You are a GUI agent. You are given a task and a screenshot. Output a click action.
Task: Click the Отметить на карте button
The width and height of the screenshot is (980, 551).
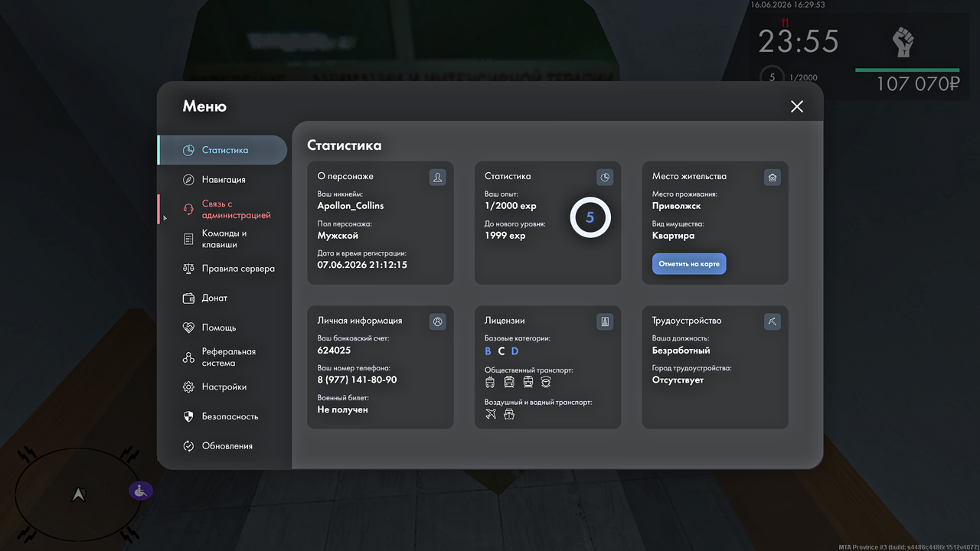[689, 264]
